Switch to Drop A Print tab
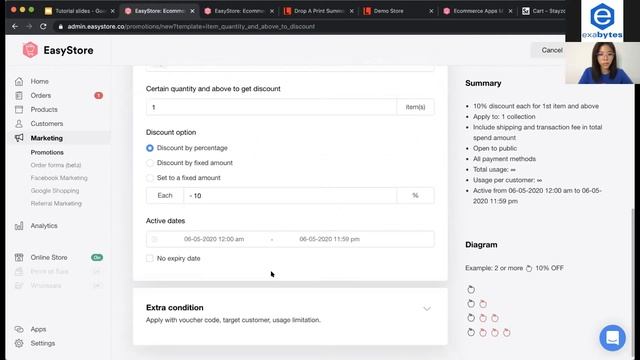The image size is (640, 360). click(319, 11)
